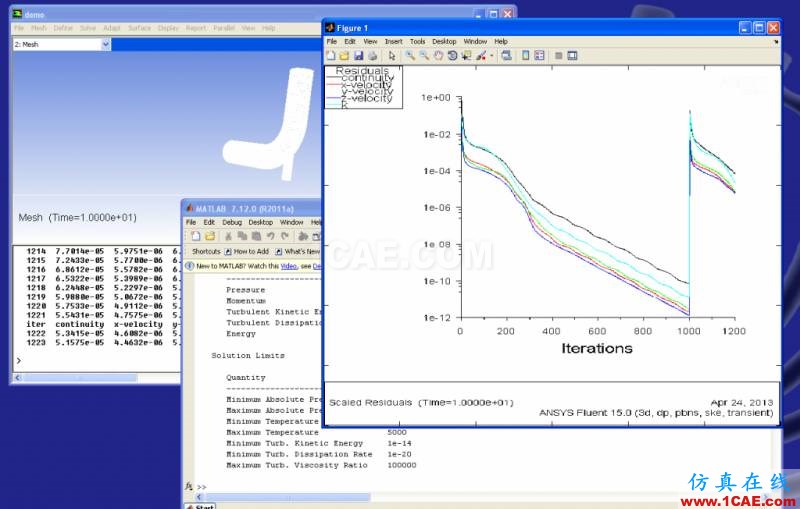Open Edit menu in MATLAB window
The height and width of the screenshot is (509, 800).
click(209, 222)
